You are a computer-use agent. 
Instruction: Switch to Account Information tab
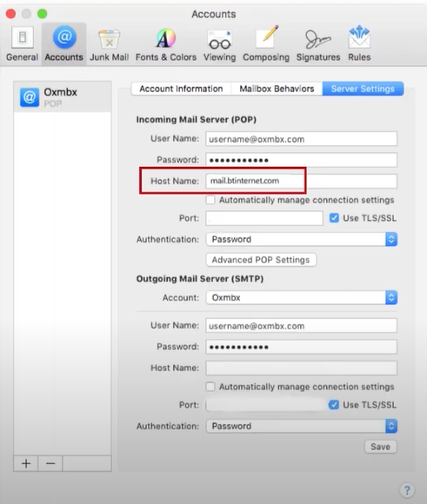[x=181, y=89]
